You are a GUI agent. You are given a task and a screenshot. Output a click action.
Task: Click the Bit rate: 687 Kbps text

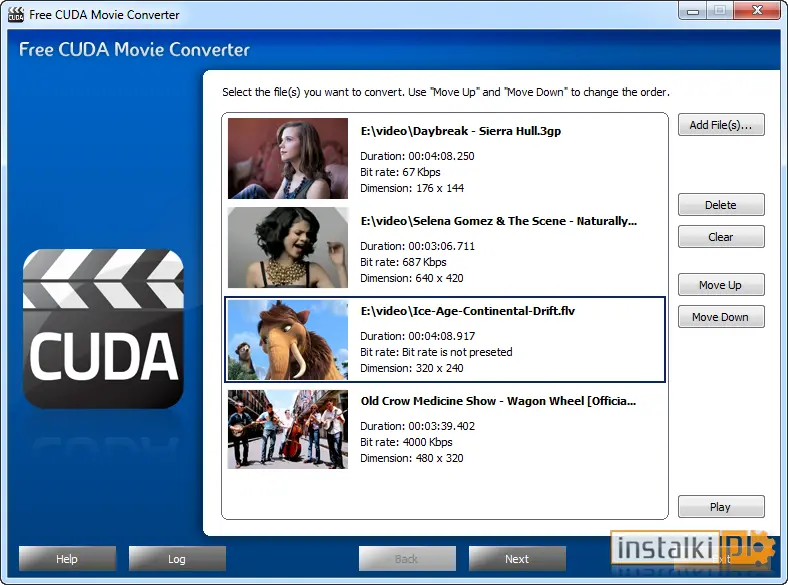point(403,262)
